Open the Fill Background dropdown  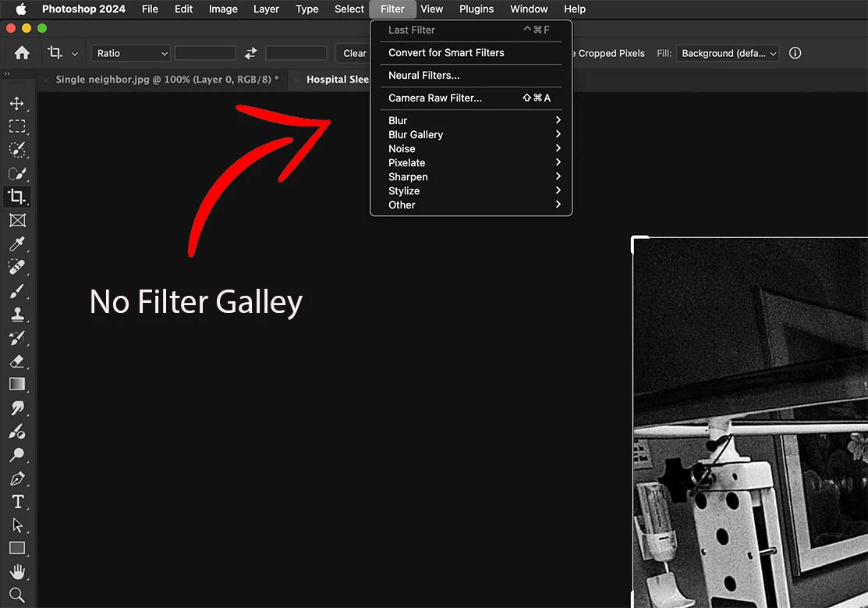728,53
